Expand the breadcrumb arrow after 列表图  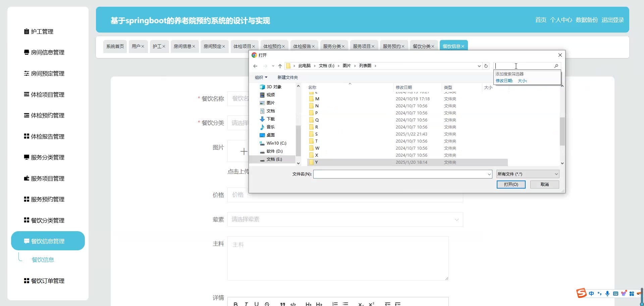375,66
